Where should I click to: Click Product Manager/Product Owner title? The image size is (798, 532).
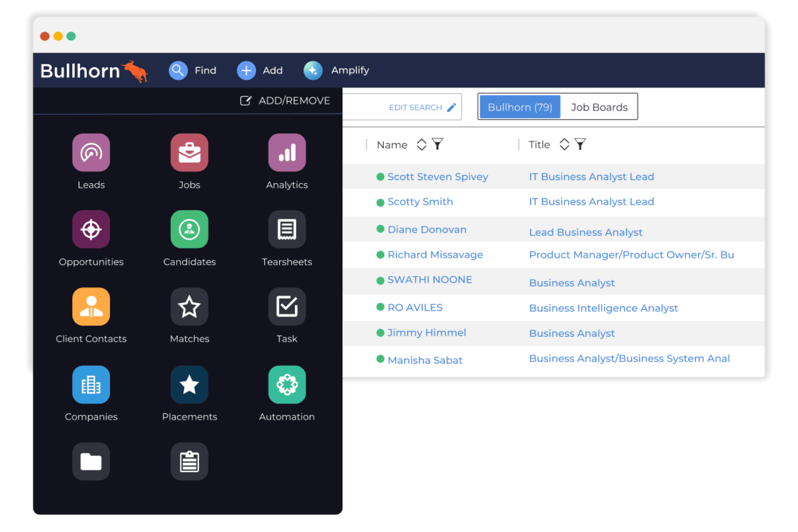point(631,254)
